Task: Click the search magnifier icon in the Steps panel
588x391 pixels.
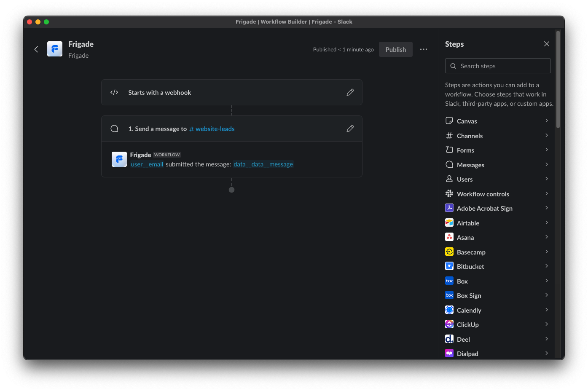Action: tap(453, 66)
